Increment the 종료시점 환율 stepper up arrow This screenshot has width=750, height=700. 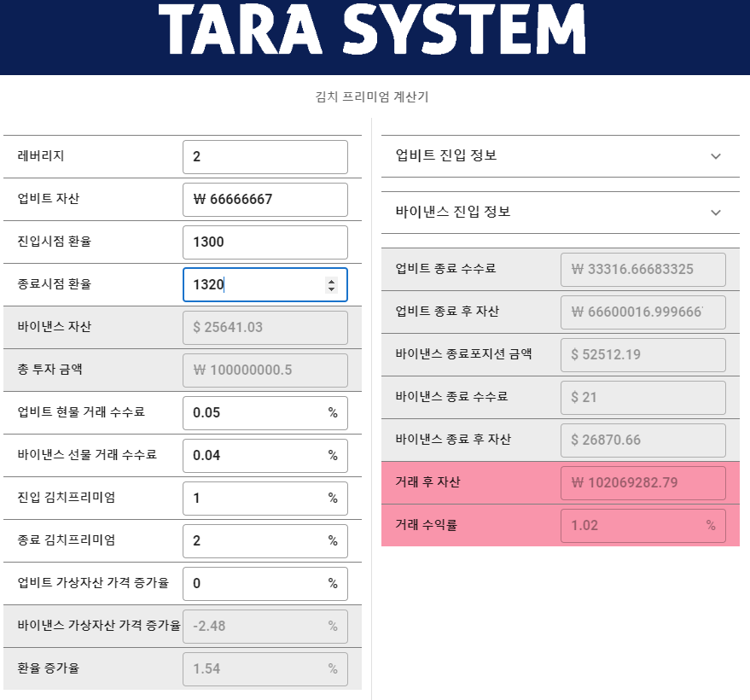(331, 281)
